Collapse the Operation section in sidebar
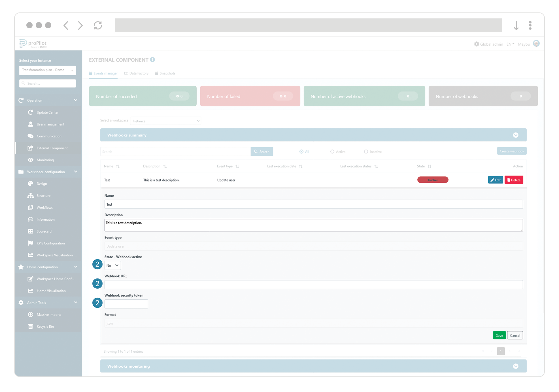This screenshot has width=559, height=392. click(x=75, y=100)
